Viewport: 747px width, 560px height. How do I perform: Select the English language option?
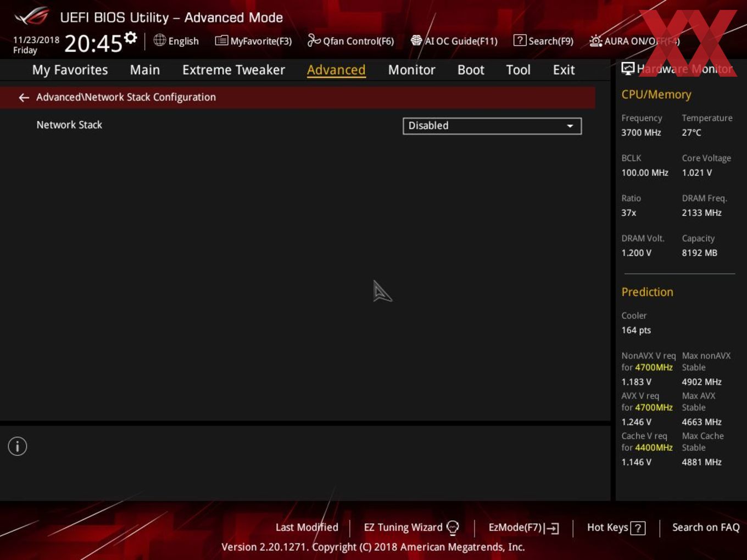[183, 41]
